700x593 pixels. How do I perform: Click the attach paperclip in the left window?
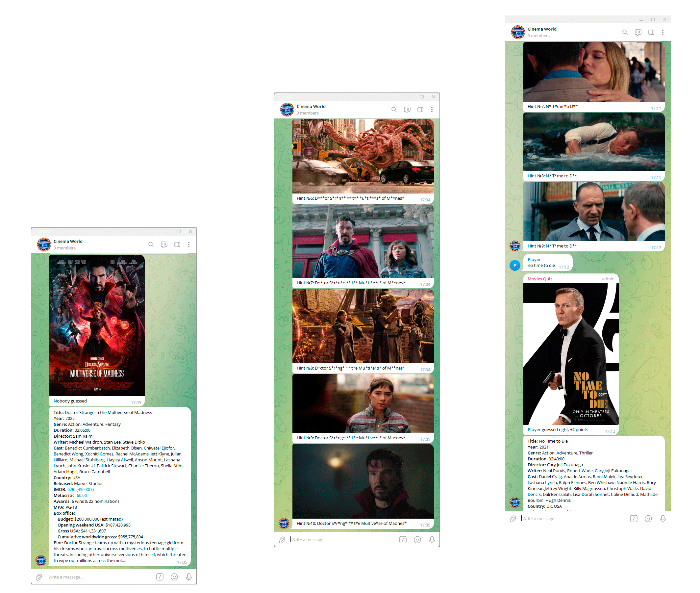click(x=39, y=578)
